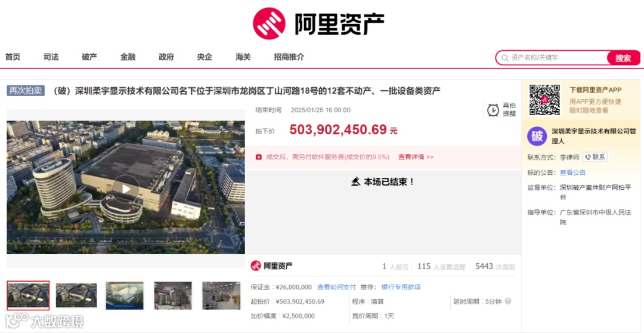This screenshot has height=333, width=644.
Task: Select the 金融 navigation item
Action: pos(128,57)
